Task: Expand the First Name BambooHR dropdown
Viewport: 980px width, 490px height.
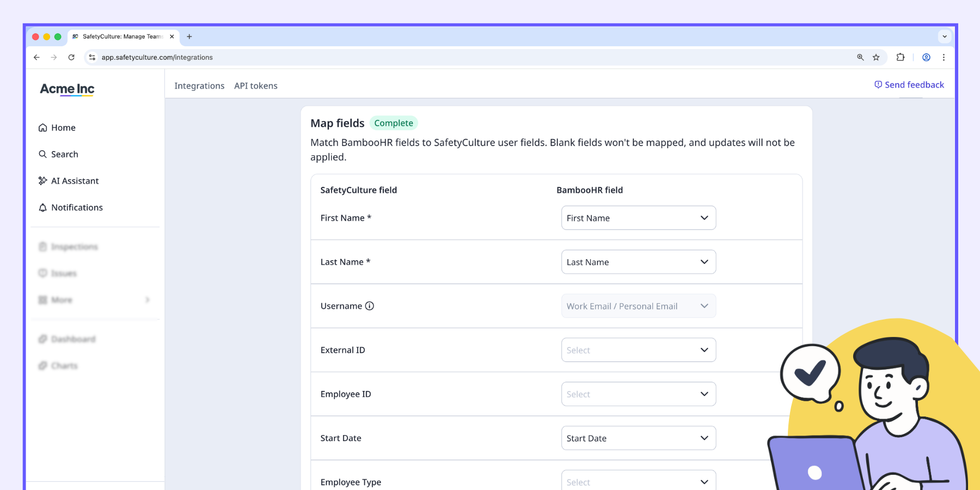Action: point(638,218)
